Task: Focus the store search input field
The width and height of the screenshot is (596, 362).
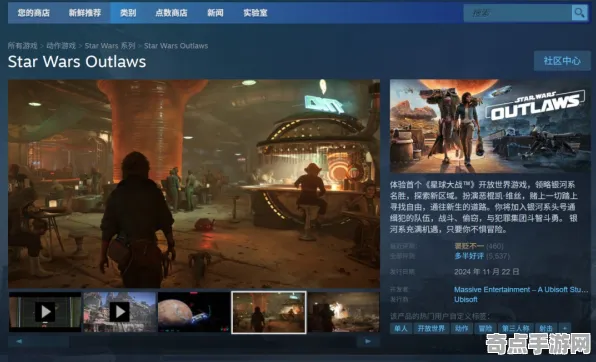Action: 518,13
